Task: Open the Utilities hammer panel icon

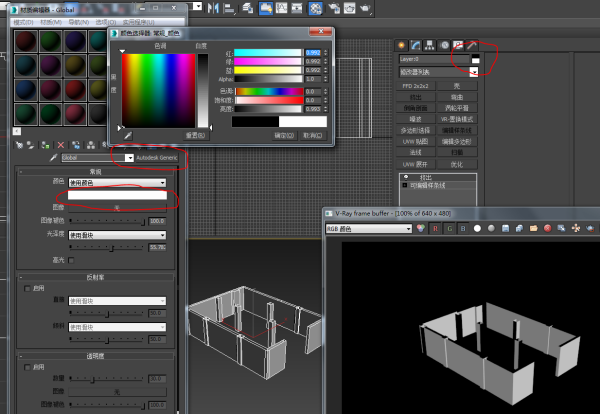Action: 470,45
